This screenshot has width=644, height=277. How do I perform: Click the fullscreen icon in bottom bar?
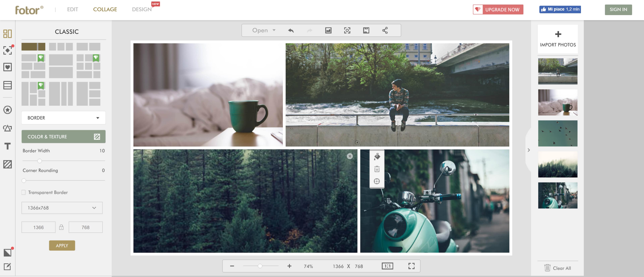[x=411, y=266]
